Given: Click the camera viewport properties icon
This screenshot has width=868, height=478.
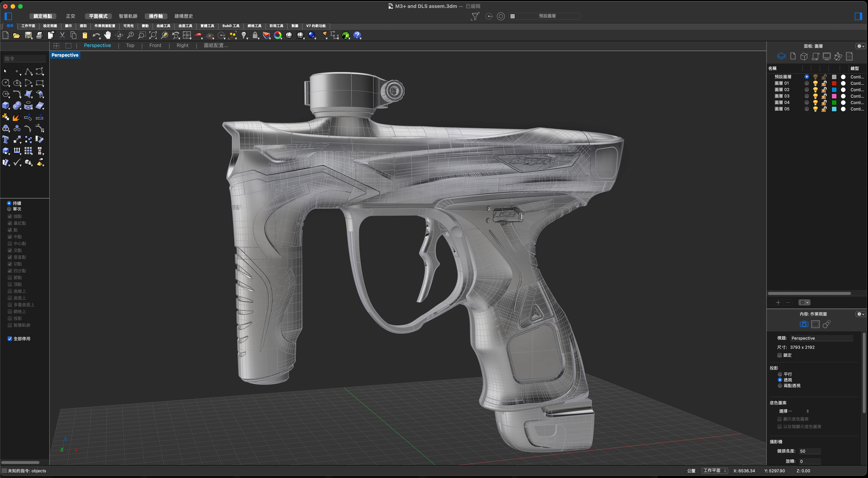Looking at the screenshot, I should click(804, 324).
